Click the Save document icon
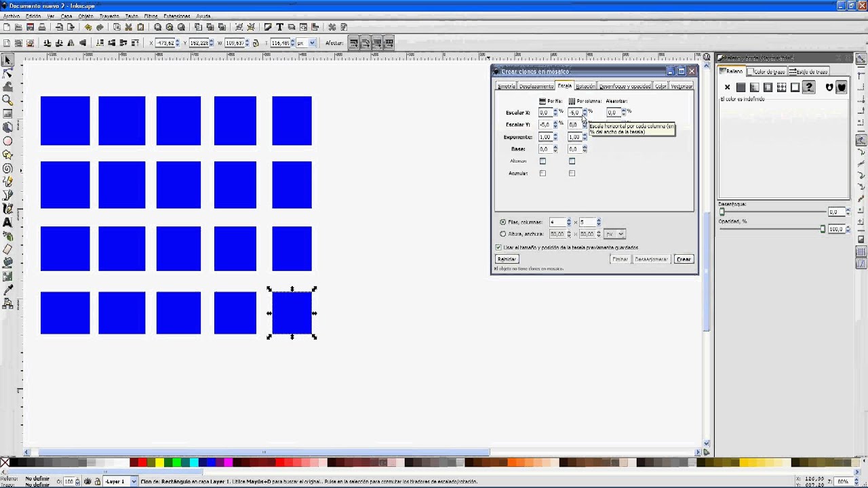This screenshot has width=868, height=488. [30, 27]
